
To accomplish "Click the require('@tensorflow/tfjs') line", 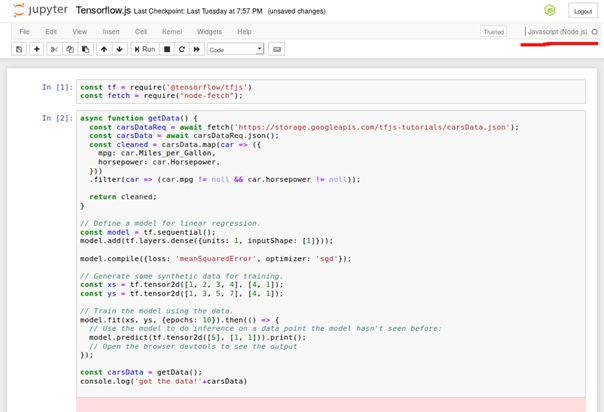I will click(x=166, y=87).
